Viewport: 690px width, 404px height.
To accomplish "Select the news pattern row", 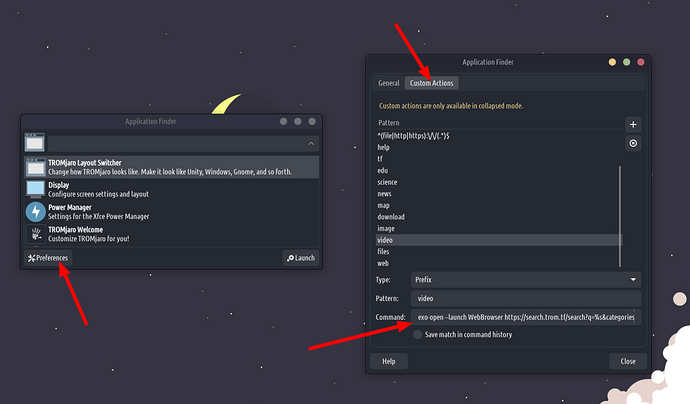I will click(498, 194).
